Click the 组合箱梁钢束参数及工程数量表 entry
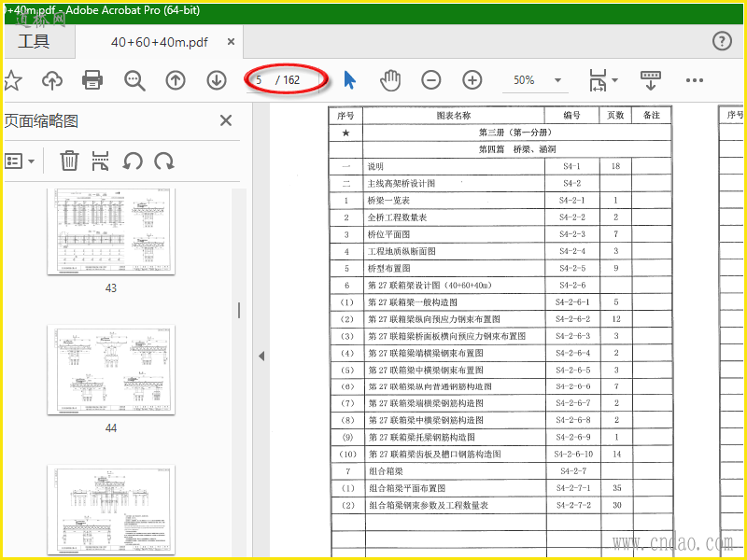 click(x=429, y=506)
